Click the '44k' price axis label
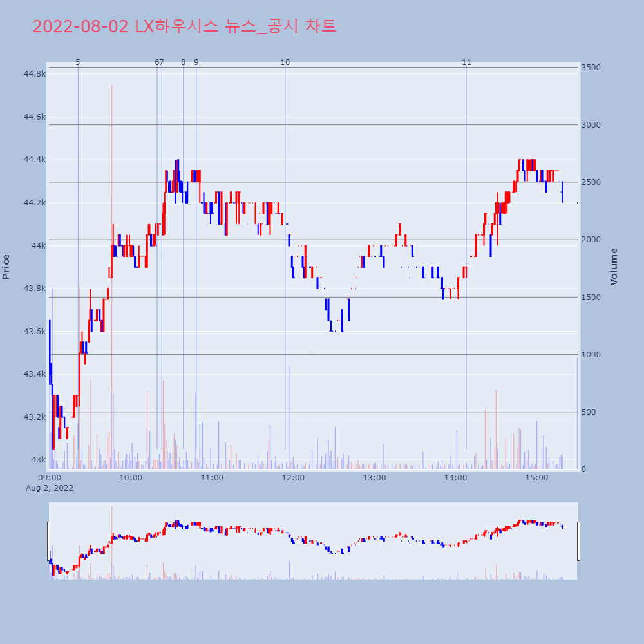Image resolution: width=644 pixels, height=644 pixels. (x=39, y=245)
